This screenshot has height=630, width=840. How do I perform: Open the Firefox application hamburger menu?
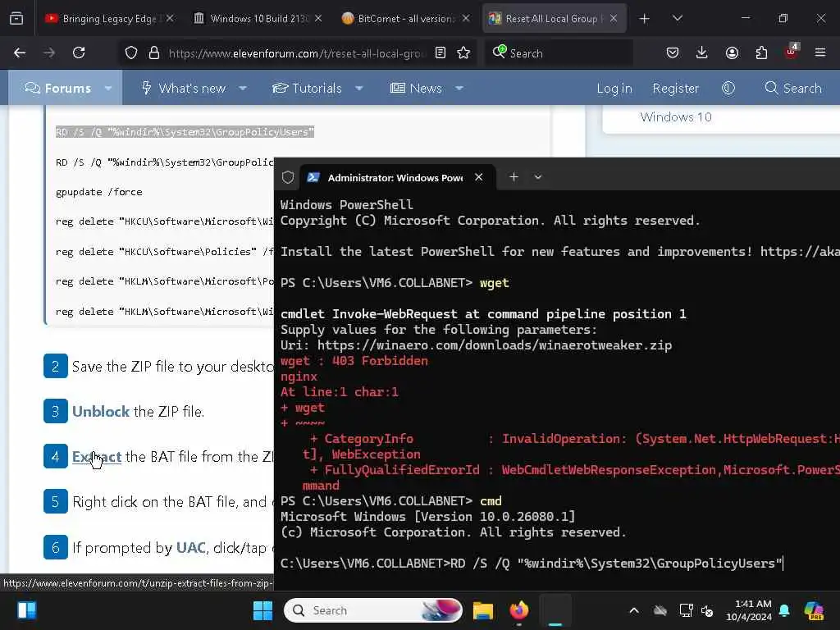pyautogui.click(x=820, y=52)
